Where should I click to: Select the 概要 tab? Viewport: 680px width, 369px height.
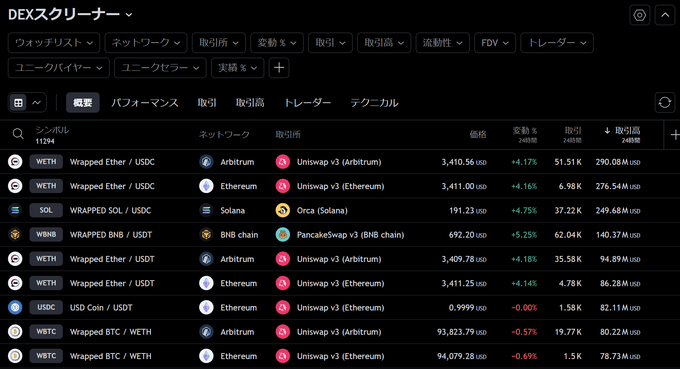coord(82,103)
